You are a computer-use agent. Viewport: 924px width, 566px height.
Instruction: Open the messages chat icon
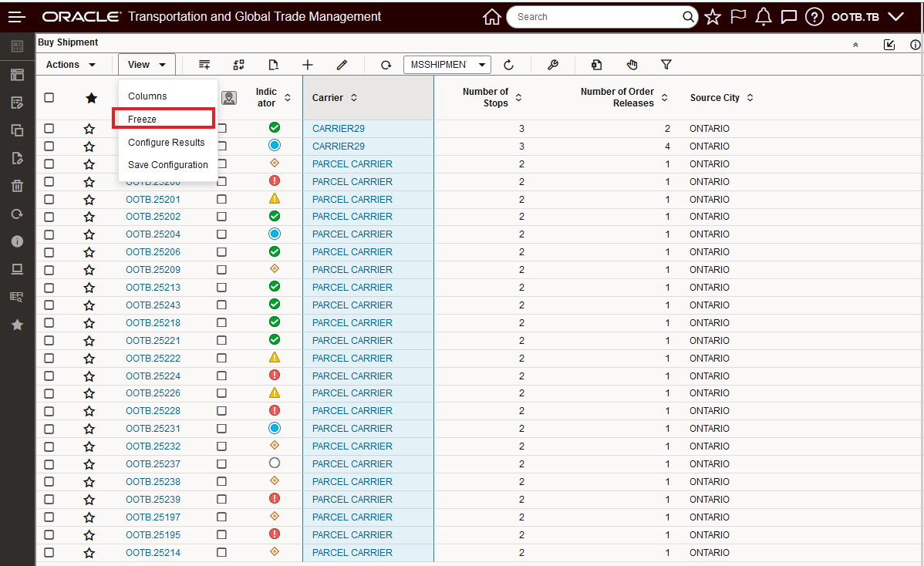[x=788, y=17]
